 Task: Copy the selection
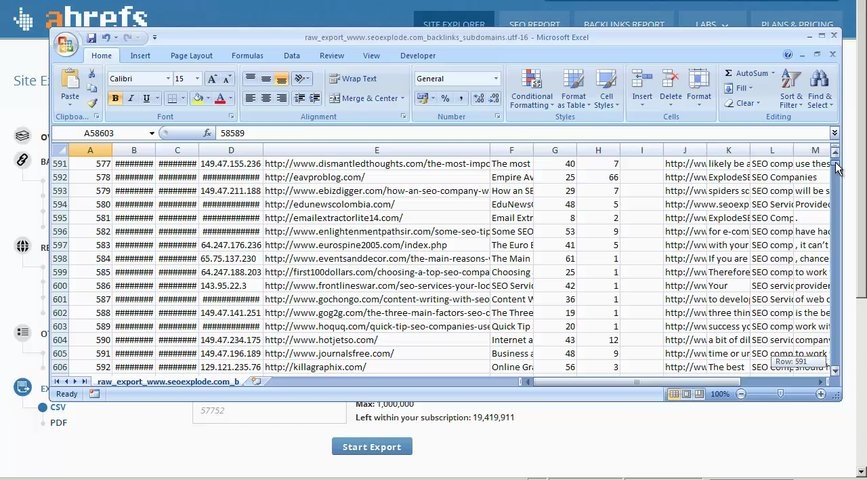92,88
